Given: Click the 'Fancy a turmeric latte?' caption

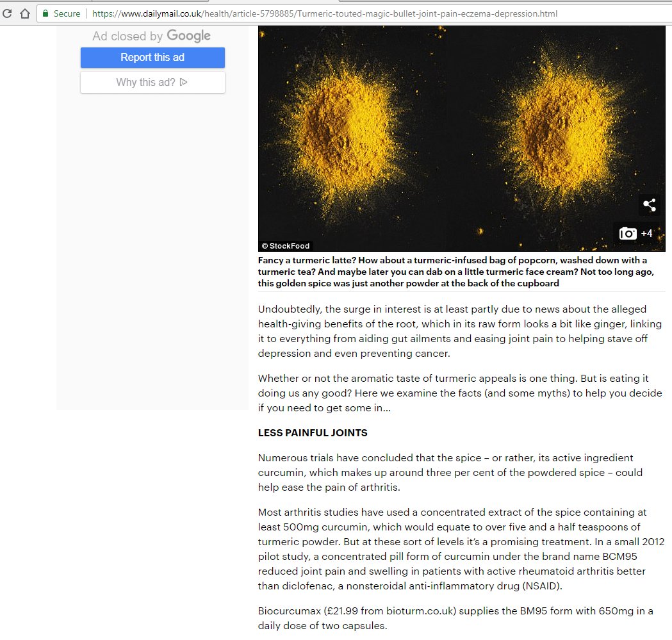Looking at the screenshot, I should click(x=456, y=272).
